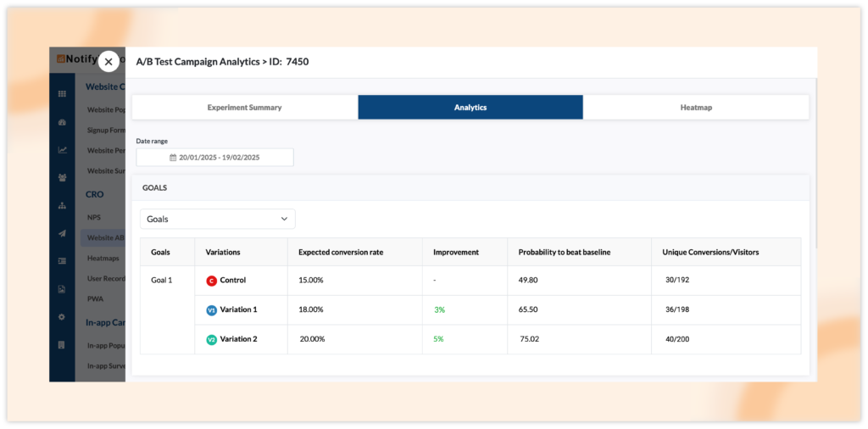Open the list panel sidebar icon
The image size is (868, 429).
[62, 261]
